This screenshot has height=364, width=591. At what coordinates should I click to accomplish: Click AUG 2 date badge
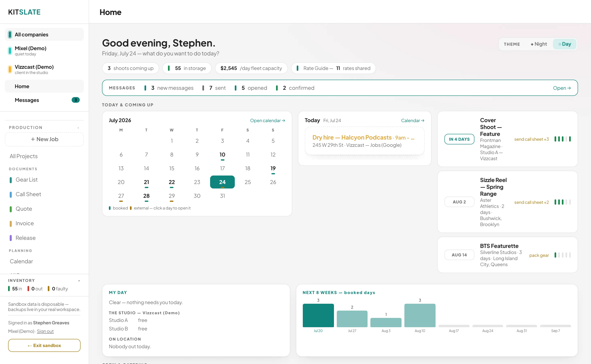click(x=459, y=202)
